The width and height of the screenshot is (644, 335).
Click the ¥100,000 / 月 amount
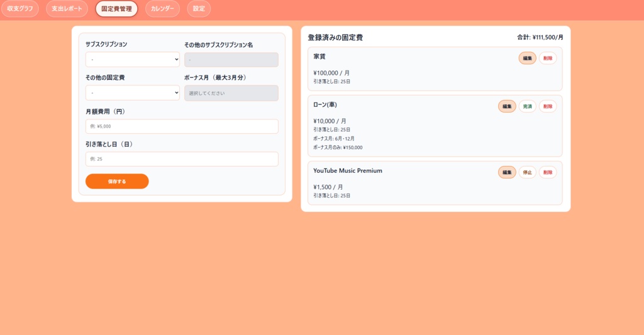click(x=331, y=73)
